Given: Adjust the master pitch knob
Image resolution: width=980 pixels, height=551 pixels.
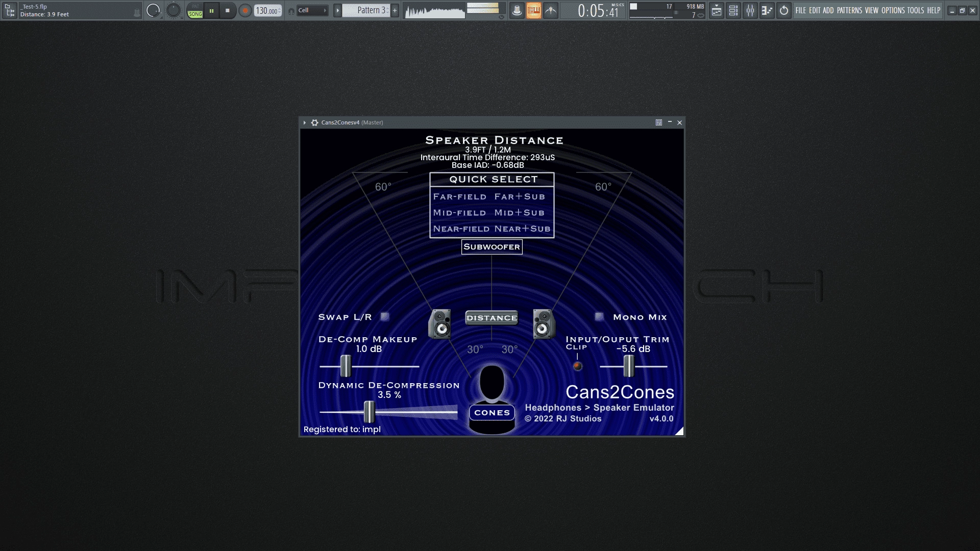Looking at the screenshot, I should (x=174, y=10).
